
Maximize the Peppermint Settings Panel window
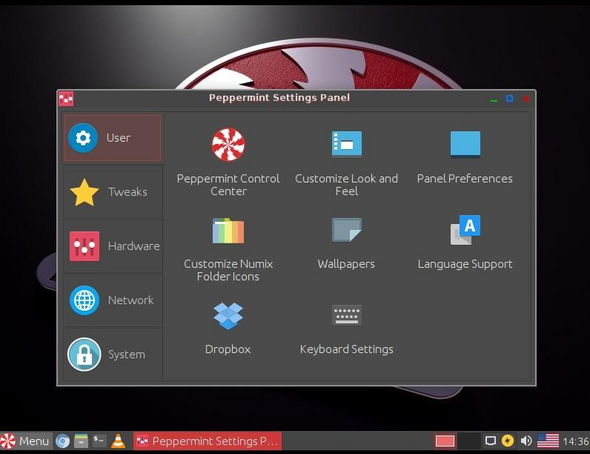point(509,99)
